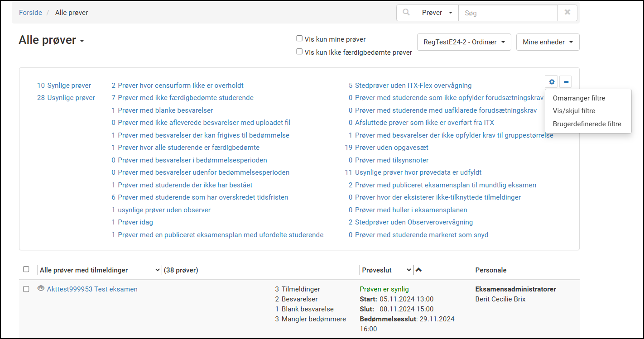Choose 'Omarranger filtre' from the menu

click(579, 98)
